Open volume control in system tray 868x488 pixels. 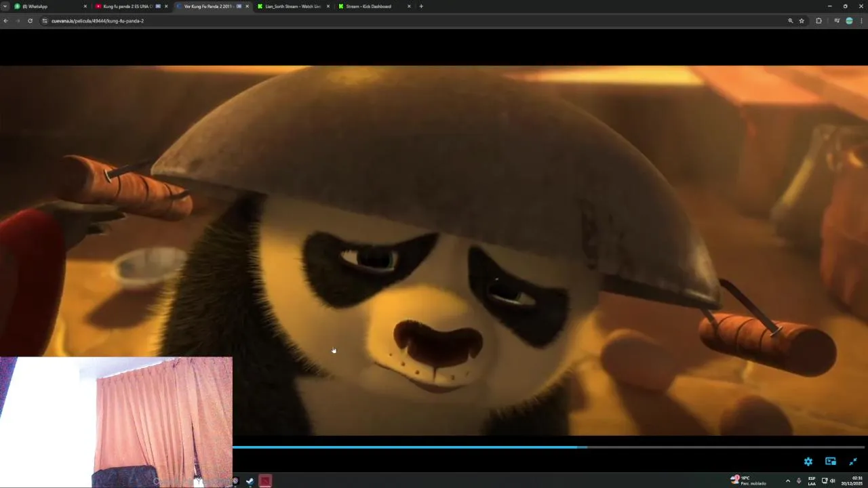832,481
